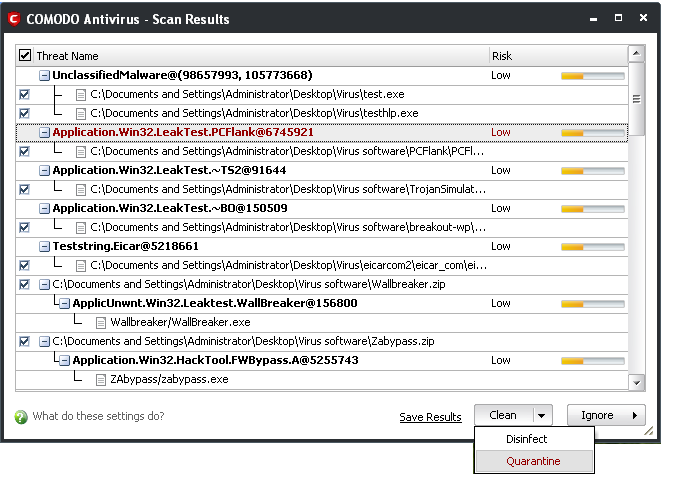Viewport: 680px width, 477px height.
Task: Click the resize grip at window corner
Action: pyautogui.click(x=648, y=431)
